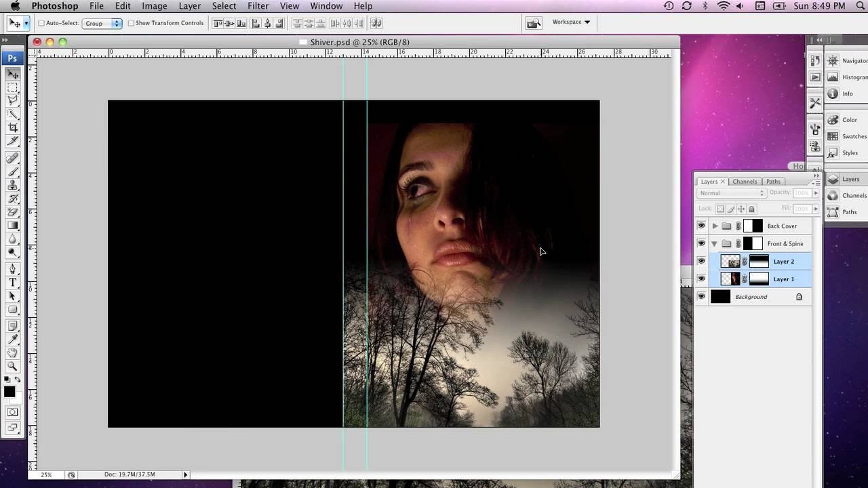Select the Type tool
This screenshot has width=868, height=488.
pos(12,283)
